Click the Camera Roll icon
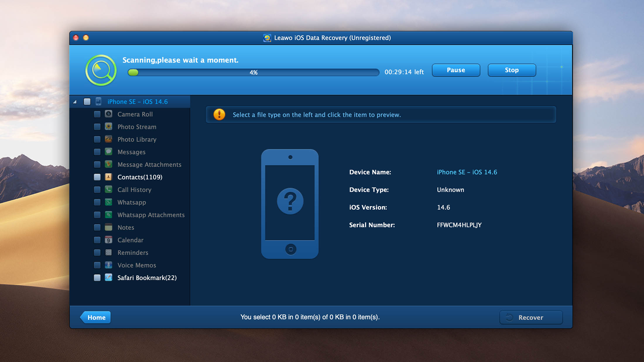The width and height of the screenshot is (644, 362). coord(108,114)
